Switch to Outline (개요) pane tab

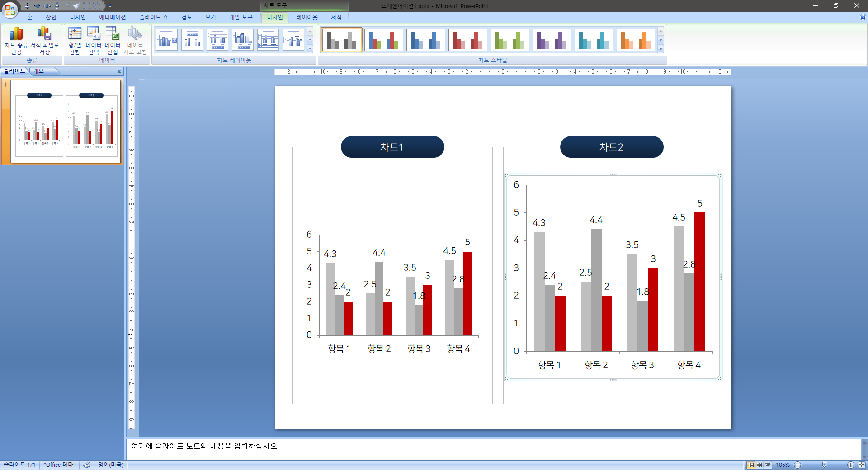pos(38,71)
